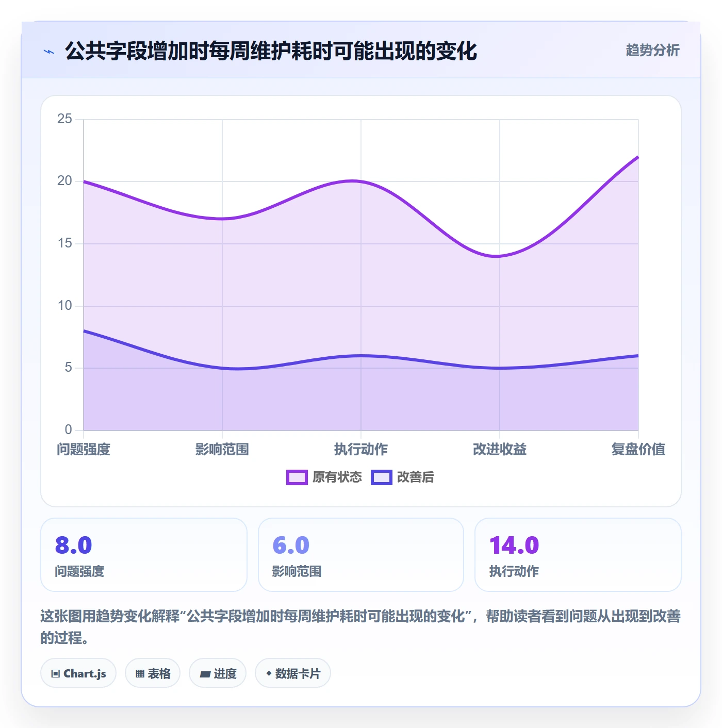Image resolution: width=722 pixels, height=728 pixels.
Task: Click the y-axis value 15
Action: (65, 243)
